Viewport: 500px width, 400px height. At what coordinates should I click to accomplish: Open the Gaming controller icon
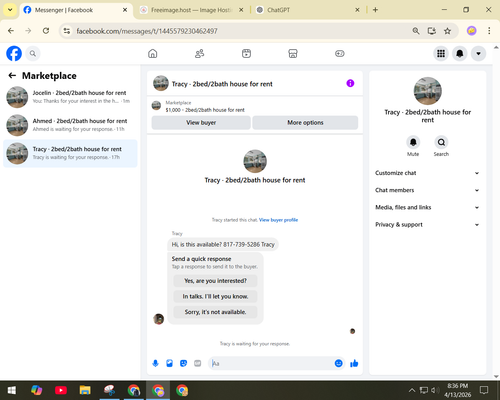pos(340,53)
